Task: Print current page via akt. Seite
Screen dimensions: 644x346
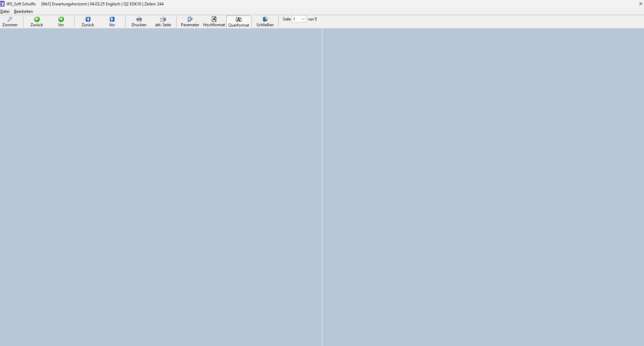Action: click(x=163, y=22)
